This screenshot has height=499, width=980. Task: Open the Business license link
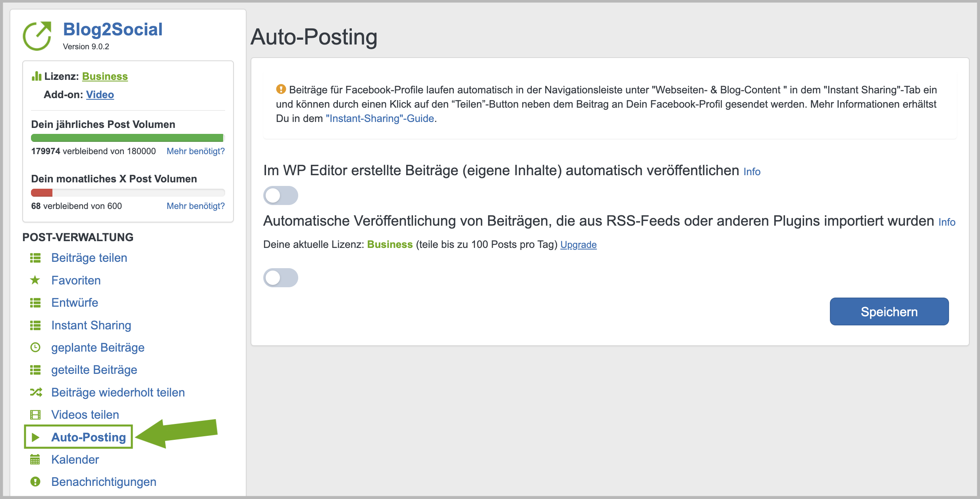pos(105,76)
